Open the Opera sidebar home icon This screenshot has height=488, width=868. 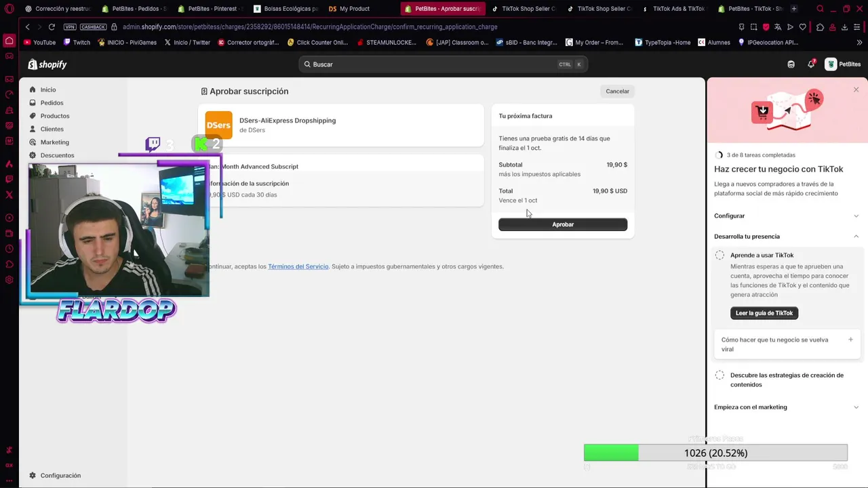pyautogui.click(x=9, y=41)
